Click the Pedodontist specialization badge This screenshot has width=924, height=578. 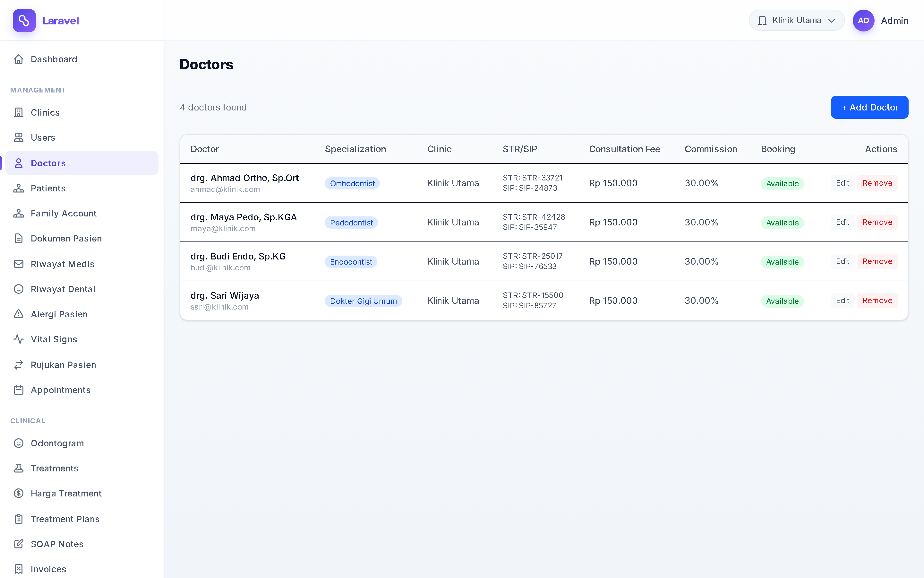click(351, 223)
